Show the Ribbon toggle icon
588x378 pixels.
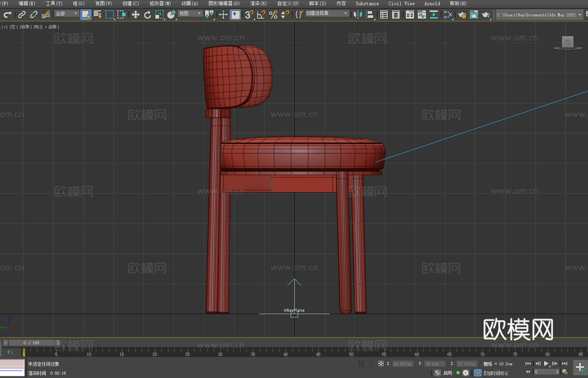410,14
